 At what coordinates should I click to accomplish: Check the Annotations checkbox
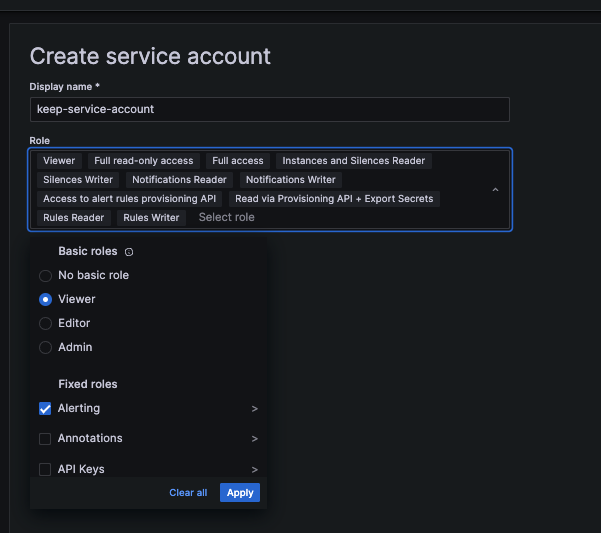point(45,439)
